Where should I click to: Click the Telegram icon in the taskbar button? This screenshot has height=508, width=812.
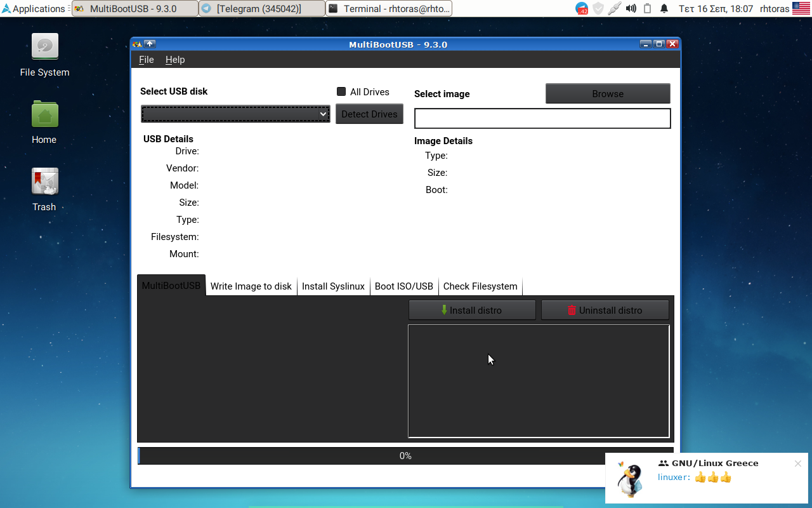[x=206, y=8]
